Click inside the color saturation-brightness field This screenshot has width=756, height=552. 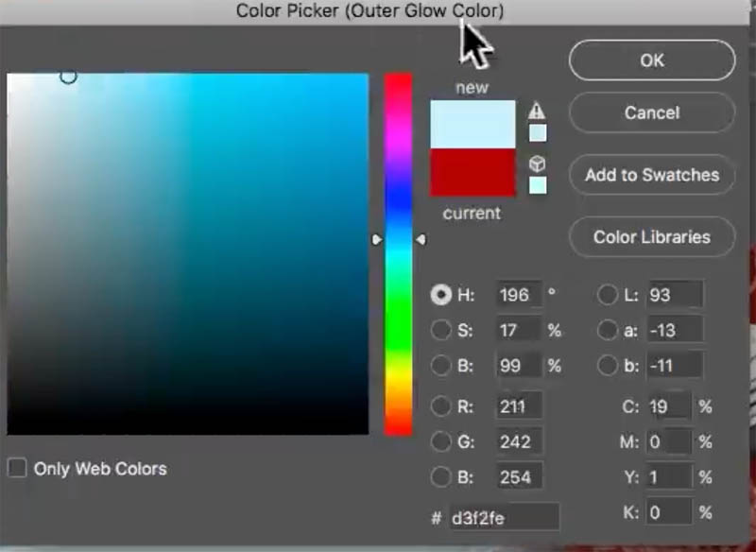(x=187, y=253)
